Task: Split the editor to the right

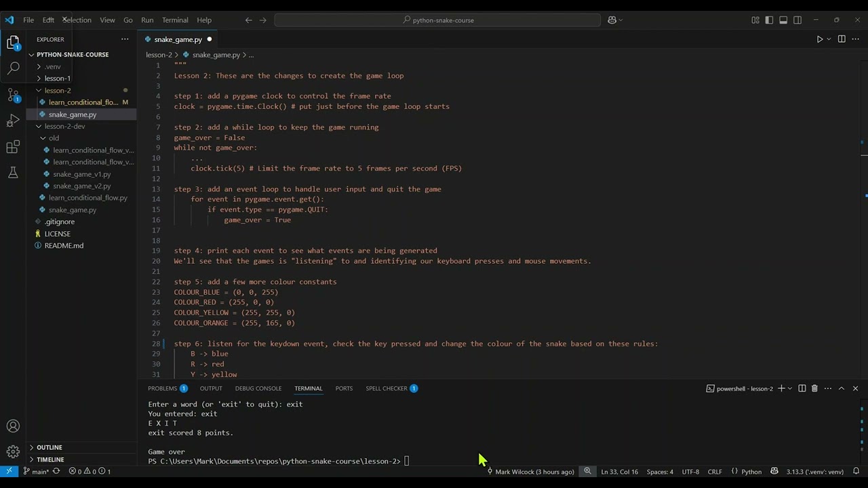Action: coord(842,39)
